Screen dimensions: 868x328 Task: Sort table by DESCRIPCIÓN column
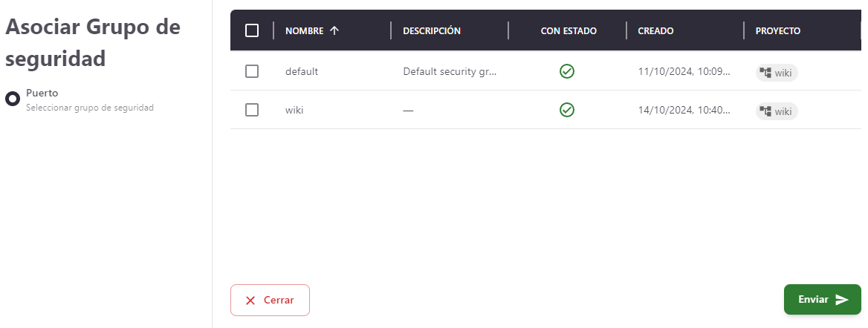point(432,30)
